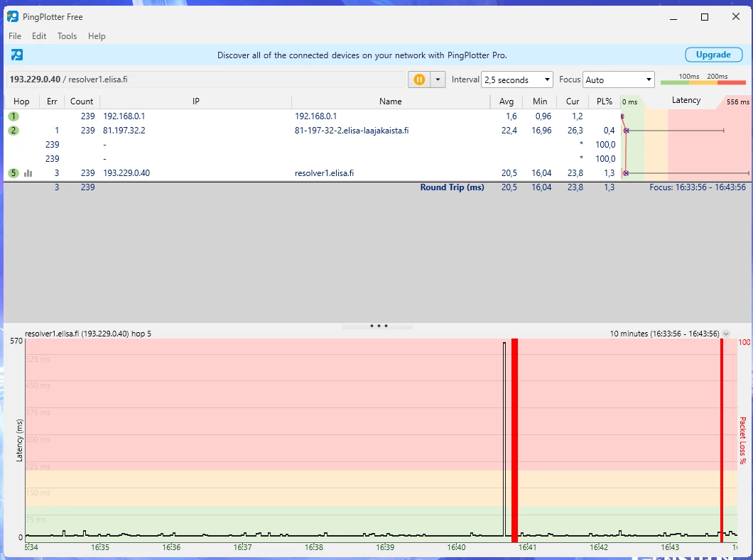
Task: Click the graph title resolver1.elisa.fi hop 5
Action: [x=88, y=334]
